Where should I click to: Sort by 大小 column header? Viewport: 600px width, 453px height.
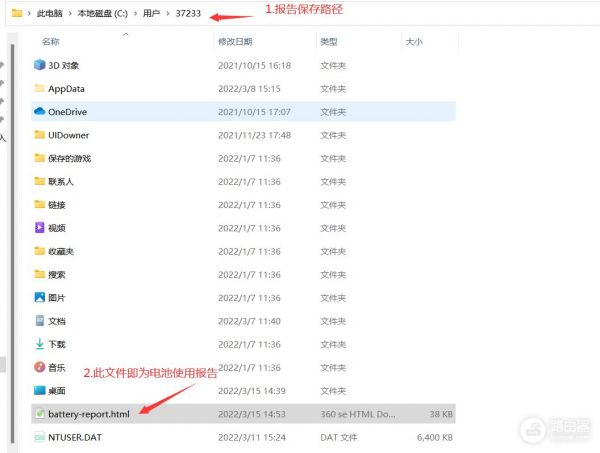(414, 41)
